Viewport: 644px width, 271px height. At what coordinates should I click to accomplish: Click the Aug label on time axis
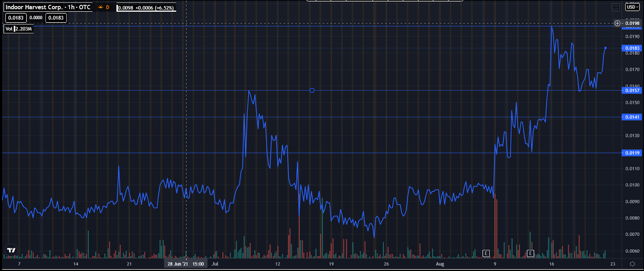[x=440, y=264]
